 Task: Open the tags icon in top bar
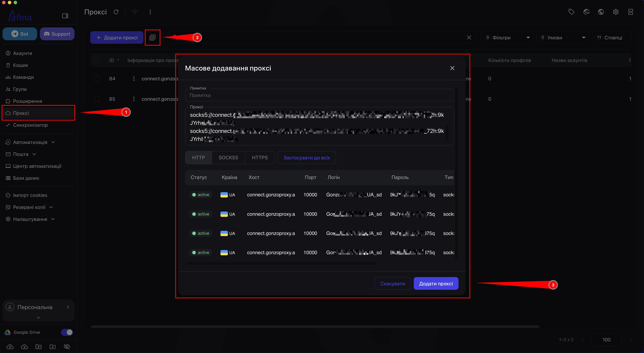click(571, 12)
